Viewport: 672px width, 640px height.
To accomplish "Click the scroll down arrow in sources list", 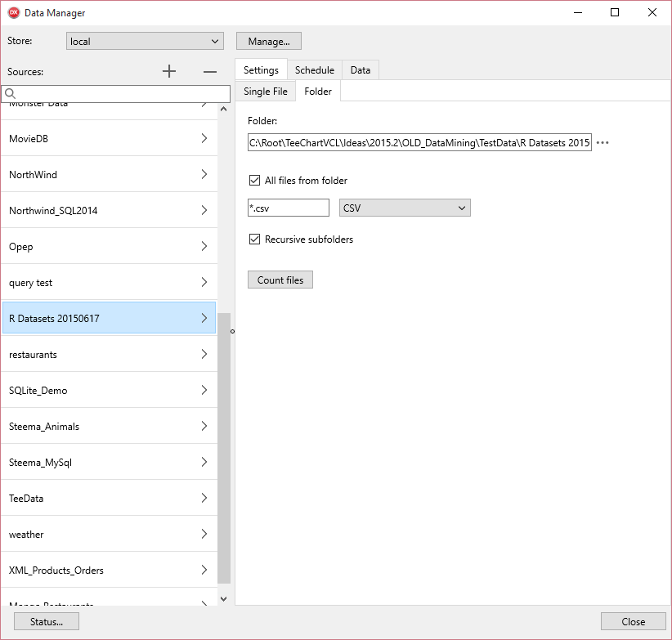I will pyautogui.click(x=224, y=599).
